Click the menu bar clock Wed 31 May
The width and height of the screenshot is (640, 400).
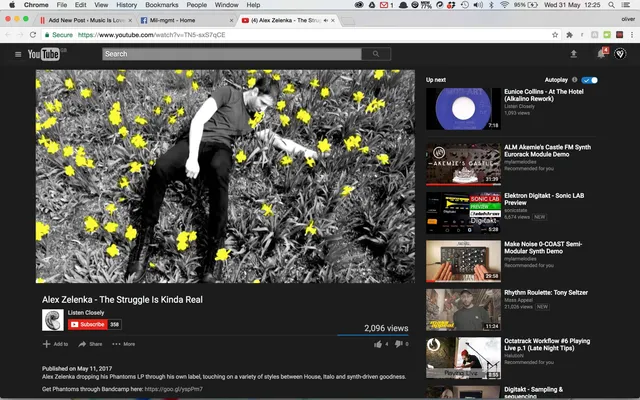[x=572, y=5]
